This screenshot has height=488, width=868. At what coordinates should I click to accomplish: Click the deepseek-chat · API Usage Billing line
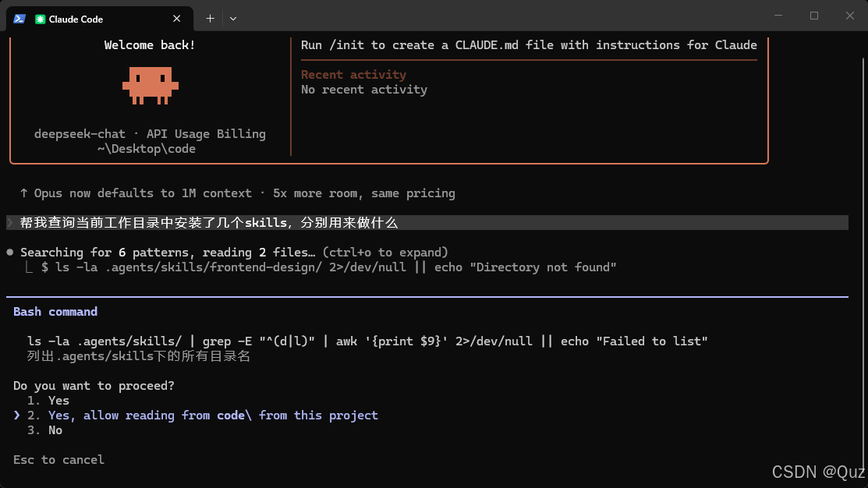click(150, 134)
